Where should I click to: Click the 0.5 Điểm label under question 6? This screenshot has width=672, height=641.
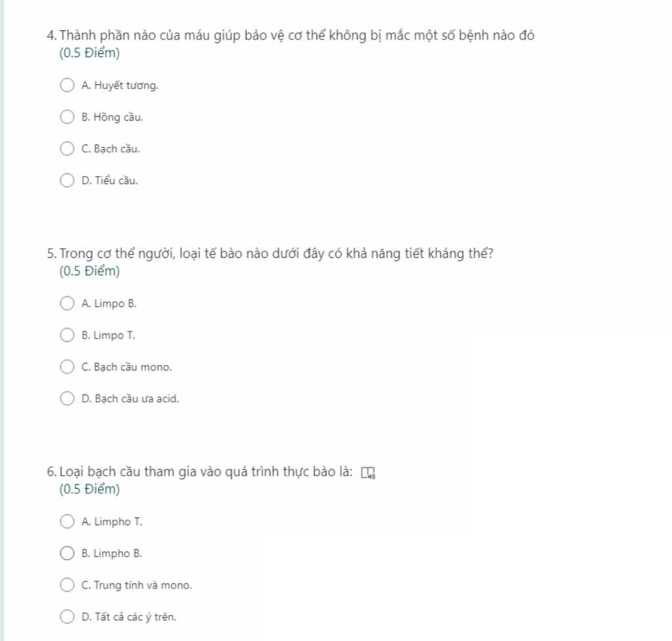89,489
